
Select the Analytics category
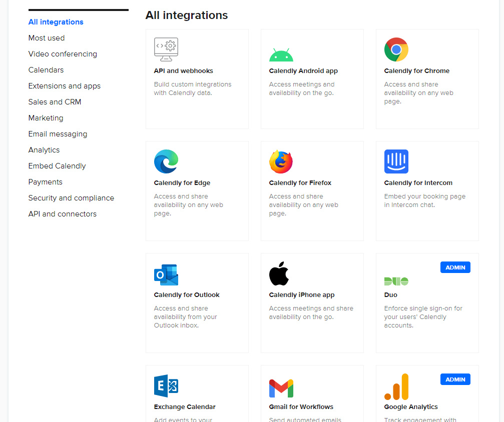(x=44, y=150)
